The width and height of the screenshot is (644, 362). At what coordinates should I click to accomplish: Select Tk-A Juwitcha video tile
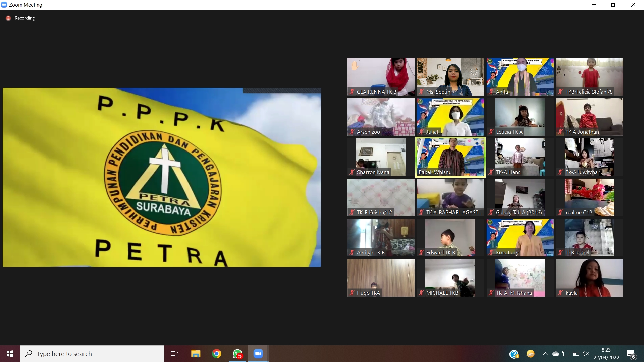pyautogui.click(x=590, y=157)
